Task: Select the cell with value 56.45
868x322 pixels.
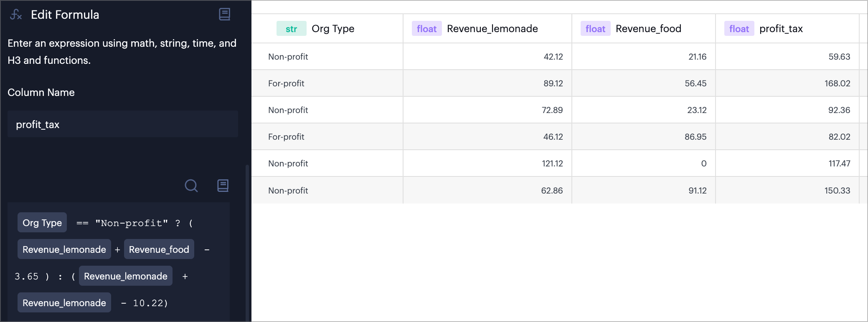Action: pos(644,83)
